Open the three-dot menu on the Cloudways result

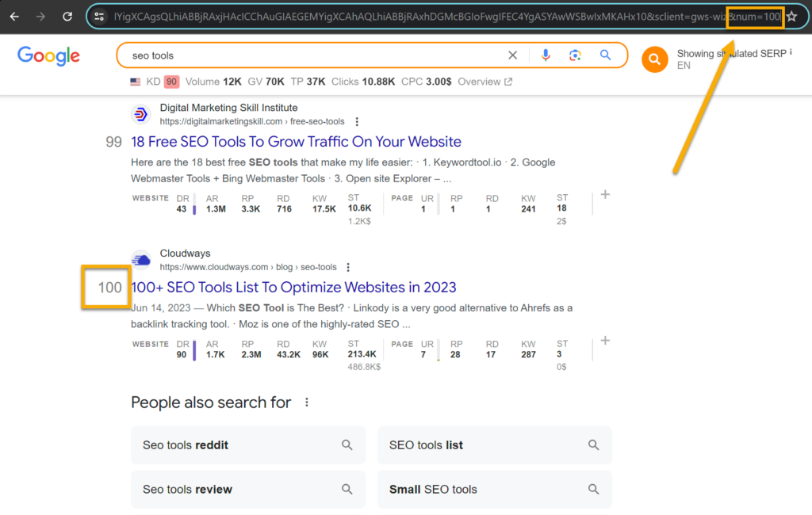(348, 267)
